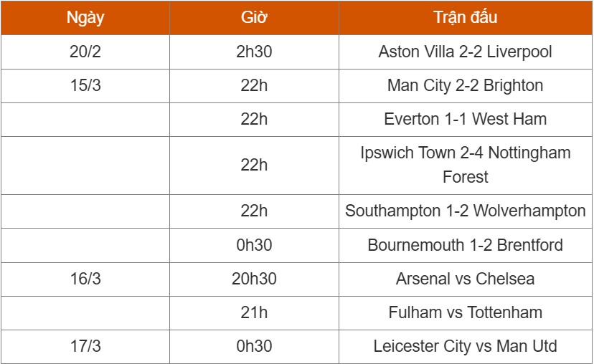Click Fulham vs Tottenham fixture

click(x=466, y=313)
